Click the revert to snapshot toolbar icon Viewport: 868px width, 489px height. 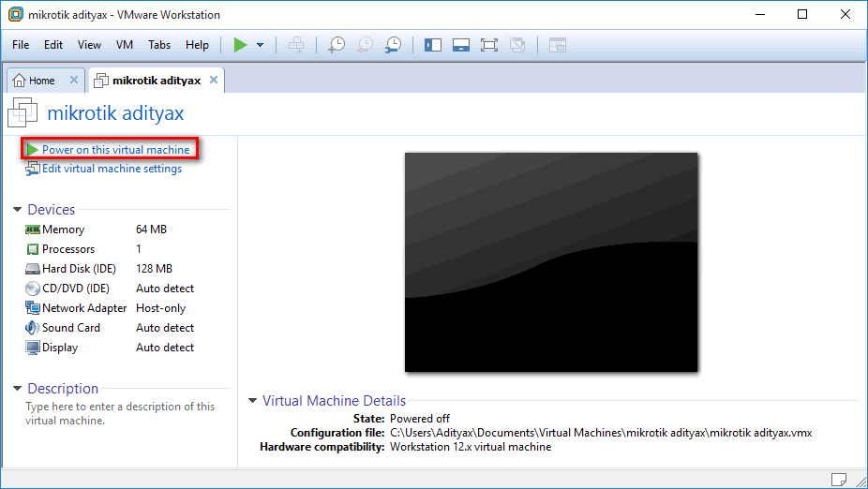(365, 45)
